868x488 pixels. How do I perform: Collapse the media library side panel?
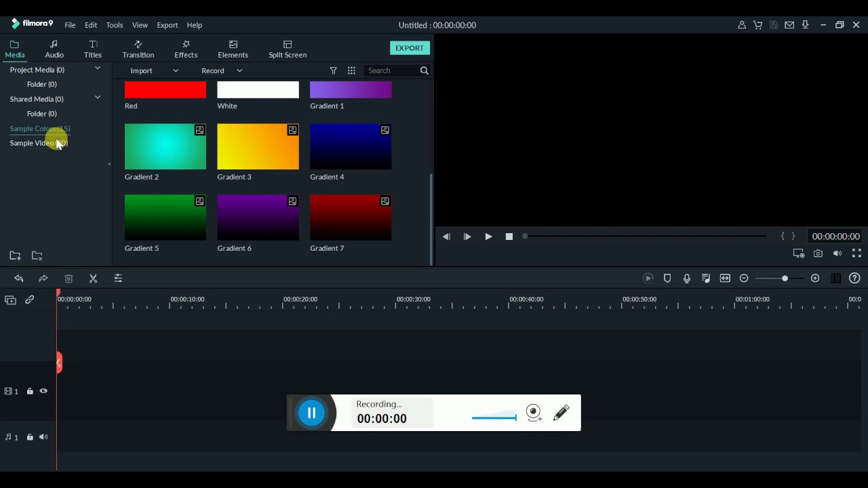click(x=109, y=164)
